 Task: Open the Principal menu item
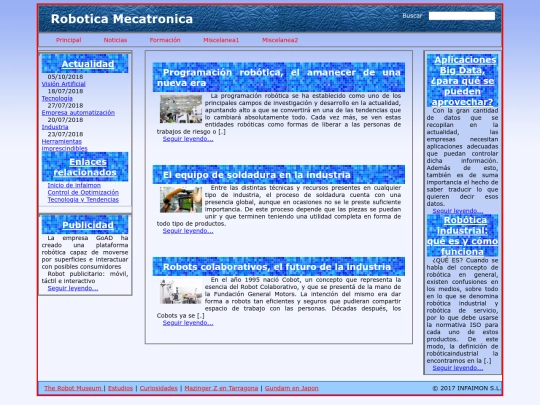tap(69, 40)
